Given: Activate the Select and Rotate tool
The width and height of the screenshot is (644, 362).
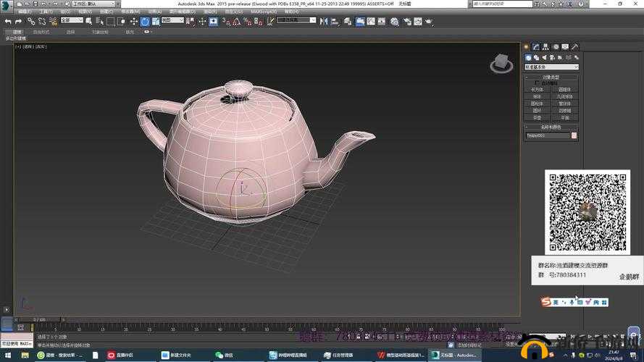Looking at the screenshot, I should click(145, 21).
